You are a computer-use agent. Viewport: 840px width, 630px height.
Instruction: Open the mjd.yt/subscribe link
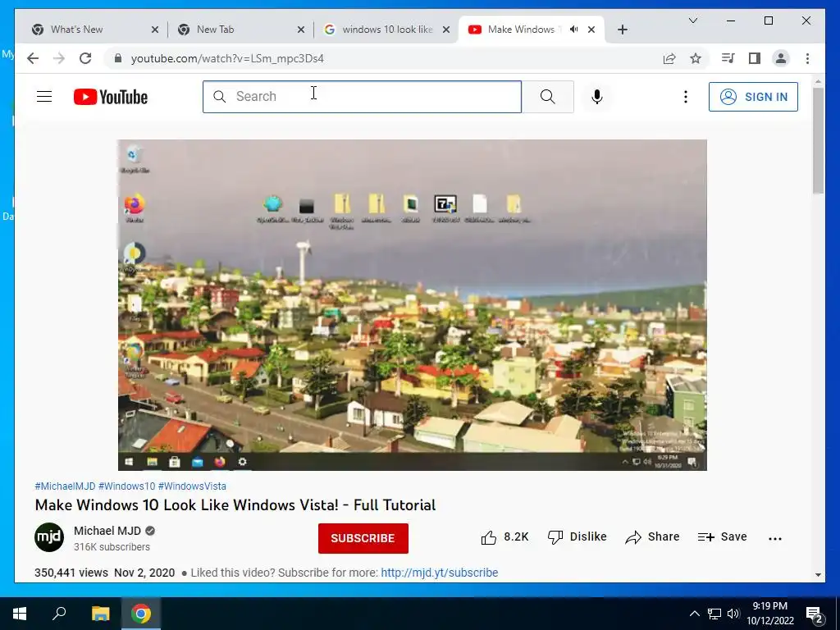[x=440, y=573]
